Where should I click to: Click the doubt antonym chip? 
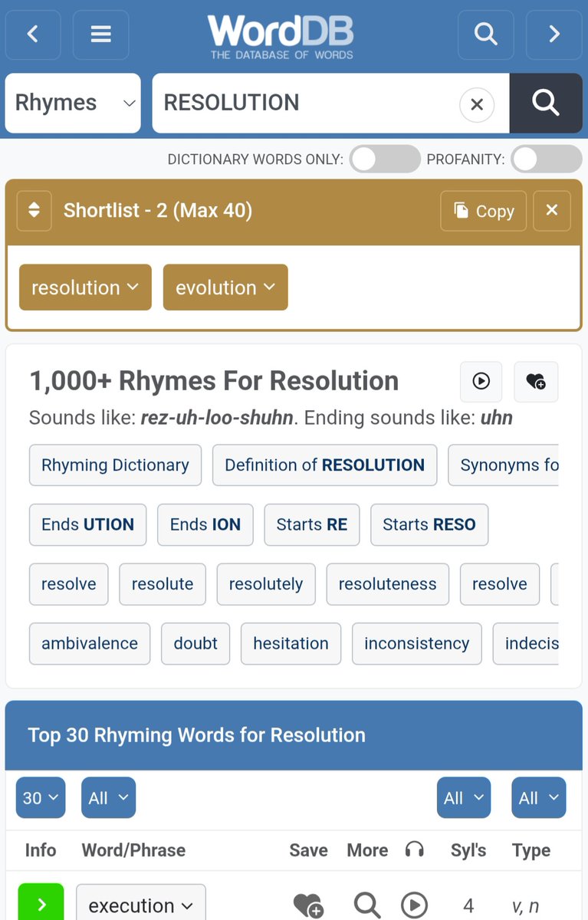point(195,643)
